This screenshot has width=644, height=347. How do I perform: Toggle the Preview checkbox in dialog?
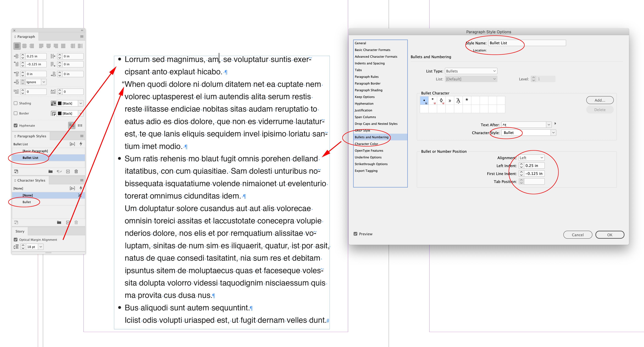coord(355,234)
